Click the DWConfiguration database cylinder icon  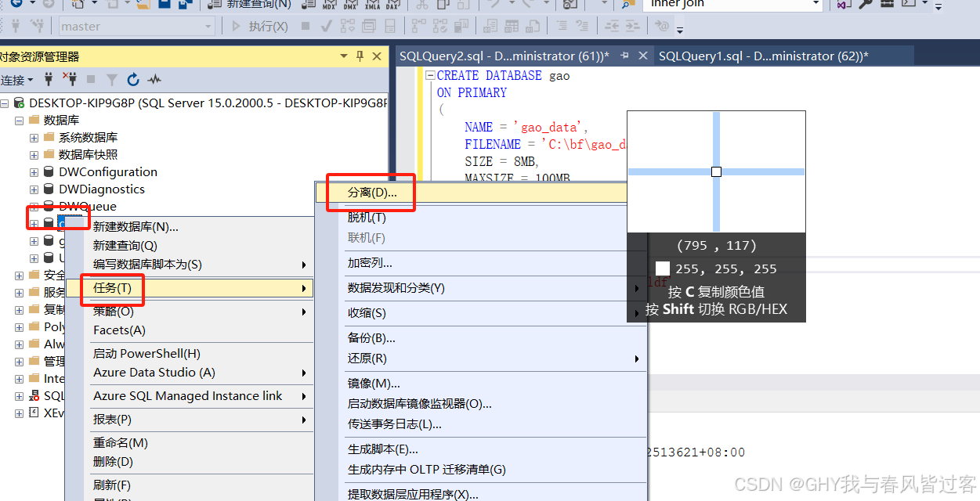coord(49,172)
